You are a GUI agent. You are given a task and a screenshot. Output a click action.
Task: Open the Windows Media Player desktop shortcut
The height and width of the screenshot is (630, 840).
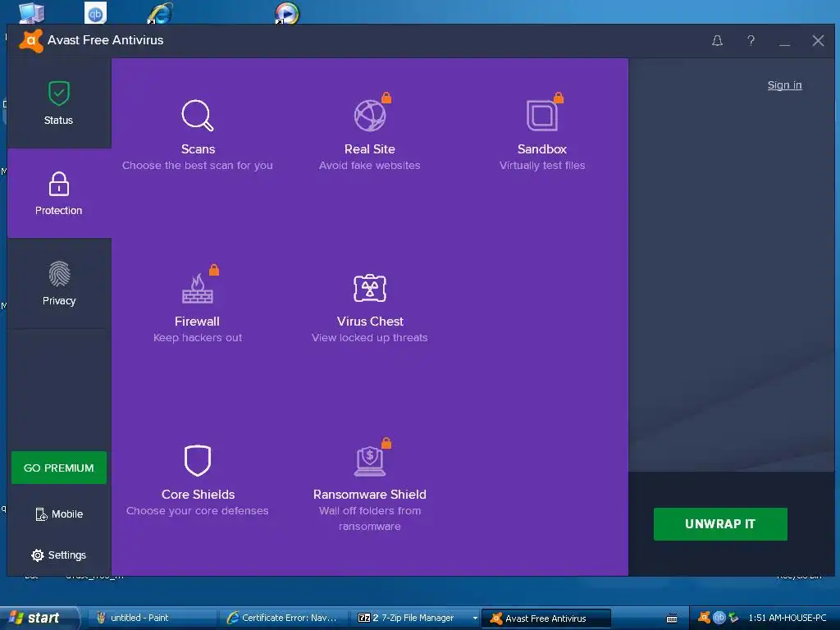[287, 13]
